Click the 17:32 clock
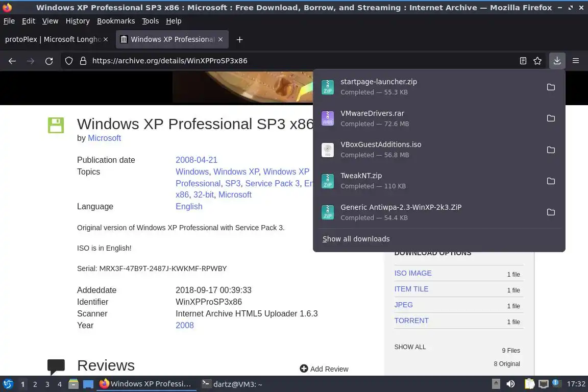Viewport: 588px width, 392px height. [x=576, y=384]
